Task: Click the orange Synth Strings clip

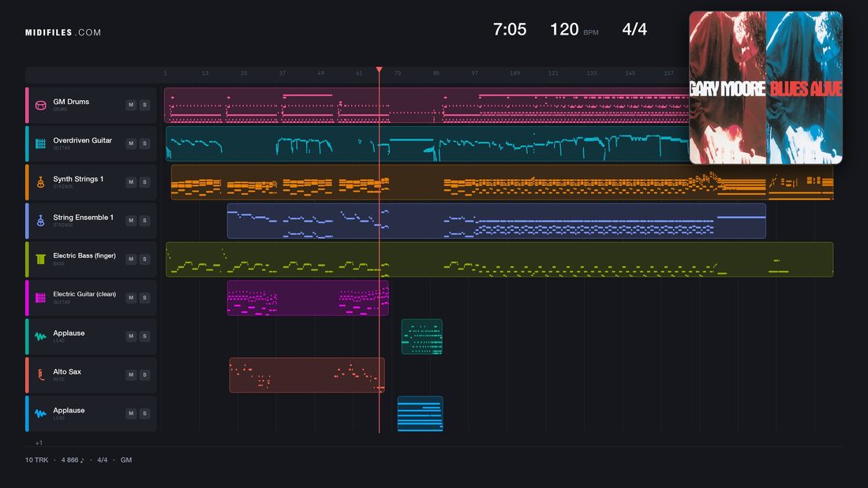Action: [x=502, y=182]
